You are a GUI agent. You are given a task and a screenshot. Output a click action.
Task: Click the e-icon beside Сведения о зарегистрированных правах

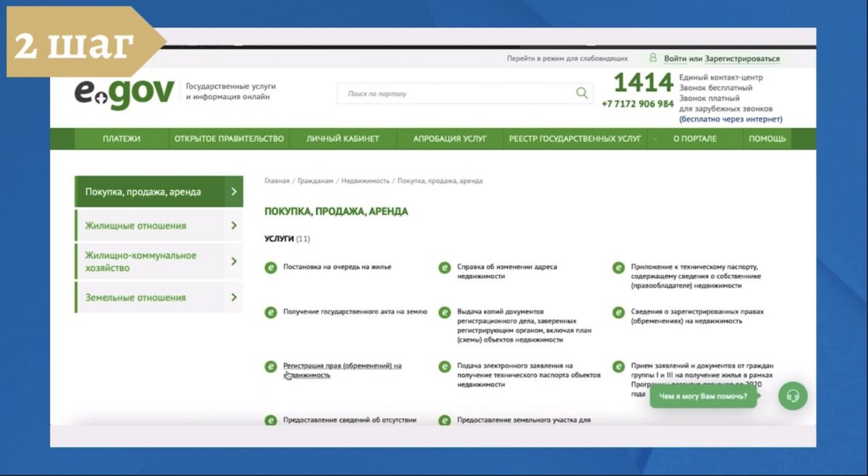618,313
